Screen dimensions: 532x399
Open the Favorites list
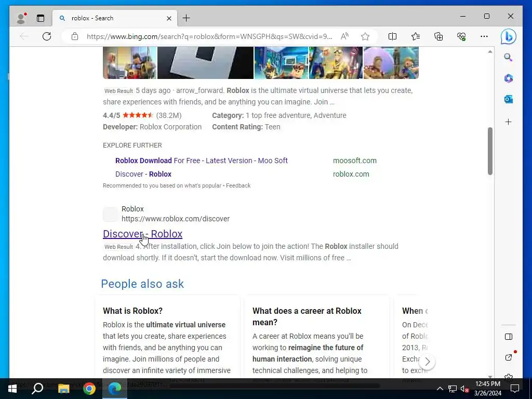415,36
